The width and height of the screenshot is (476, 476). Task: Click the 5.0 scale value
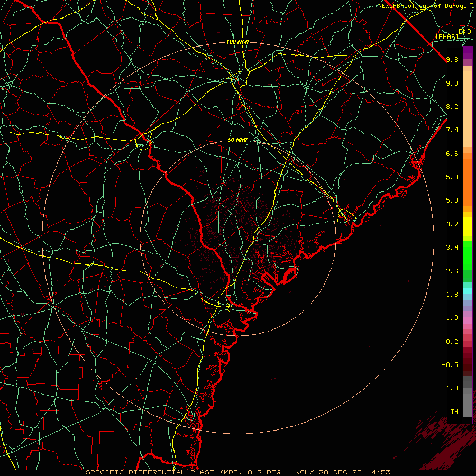click(x=452, y=200)
